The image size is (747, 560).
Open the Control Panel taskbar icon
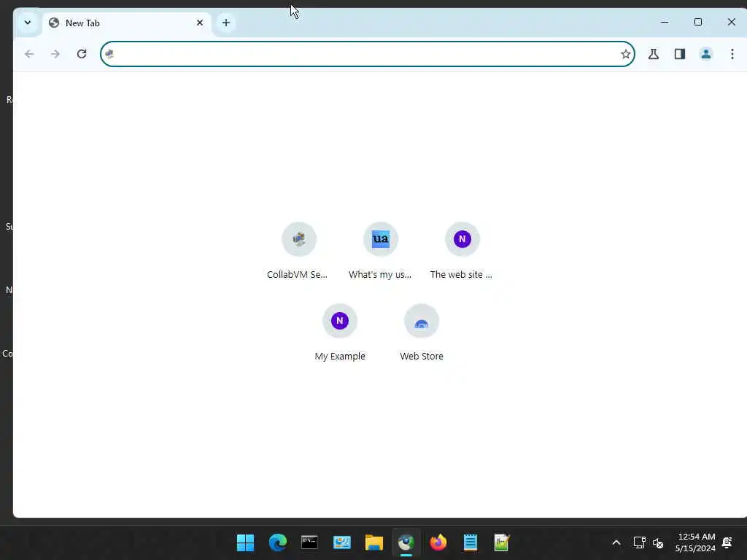pos(341,542)
